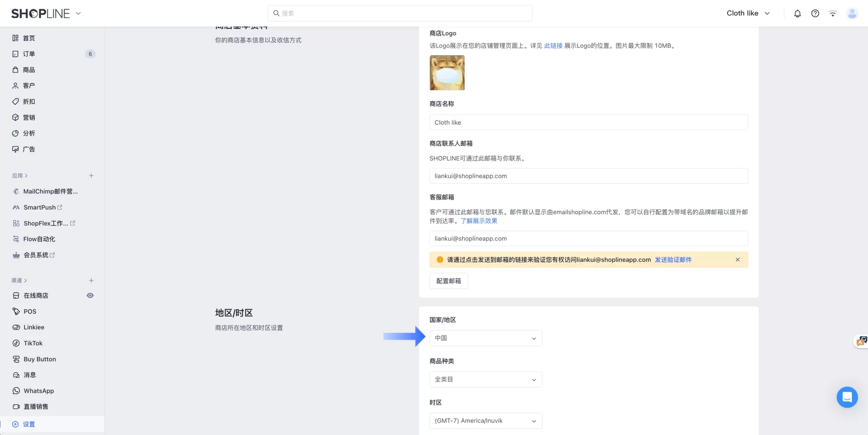Screen dimensions: 868x435
Task: Click the MailChimp app icon
Action: pyautogui.click(x=16, y=191)
